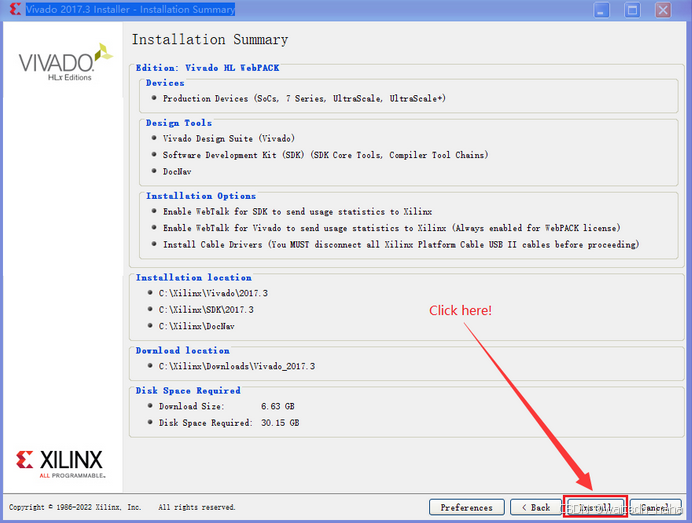Select path C:\Xilinx\SDK\2017.3

206,310
